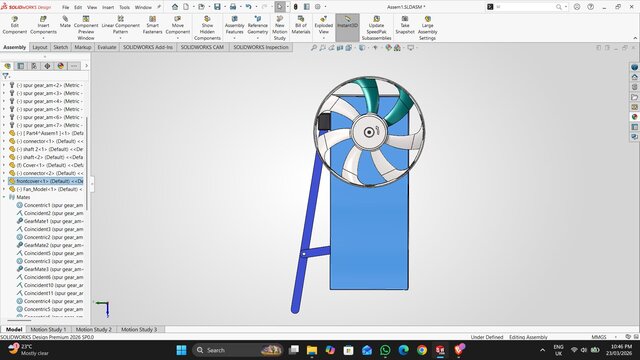
Task: Click the Save icon
Action: 217,7
